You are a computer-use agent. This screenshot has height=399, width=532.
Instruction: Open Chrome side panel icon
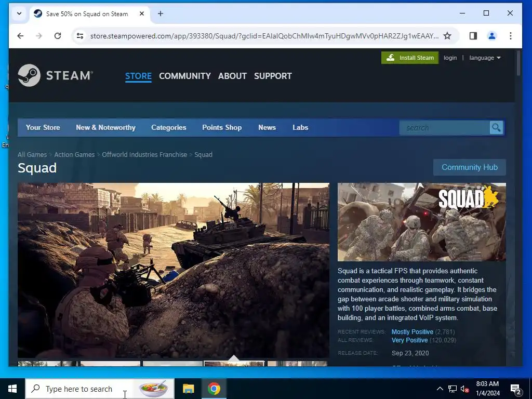tap(473, 36)
